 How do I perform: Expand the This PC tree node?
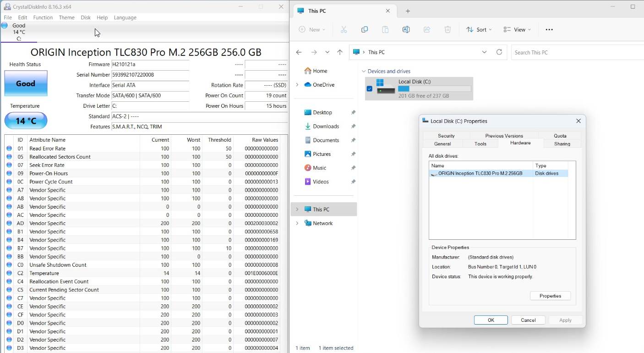(x=297, y=210)
